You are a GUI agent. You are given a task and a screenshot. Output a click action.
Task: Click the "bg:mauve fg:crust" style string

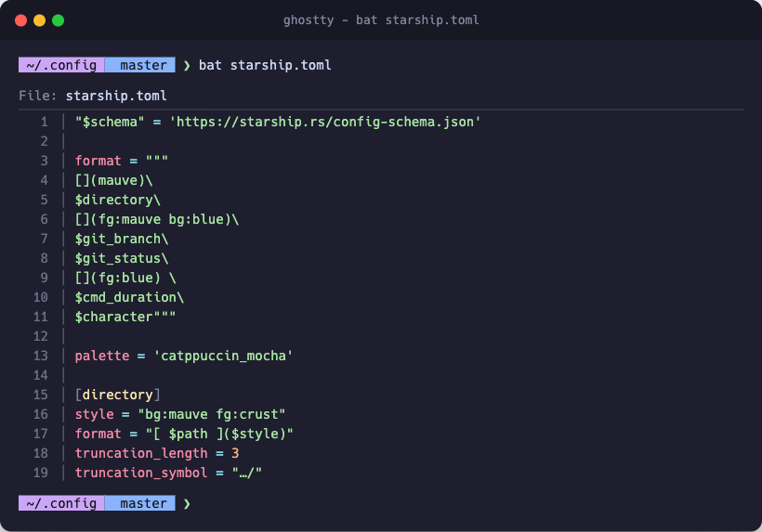coord(211,414)
